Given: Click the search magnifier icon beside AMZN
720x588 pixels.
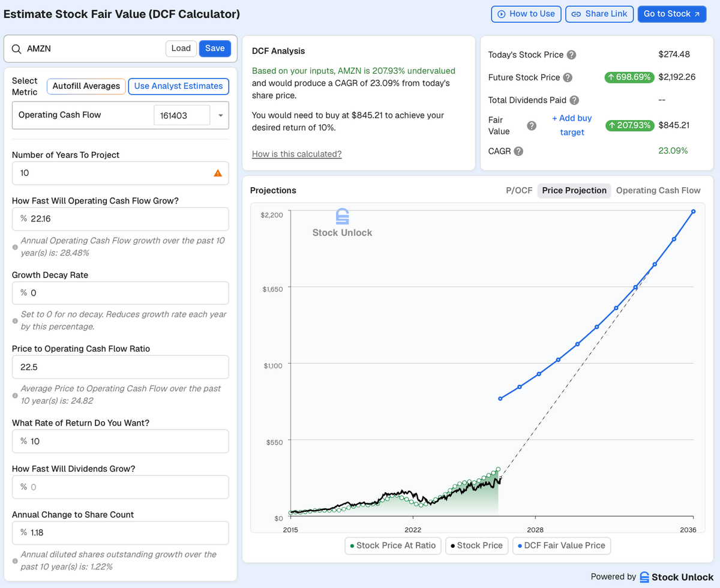Looking at the screenshot, I should [x=16, y=49].
